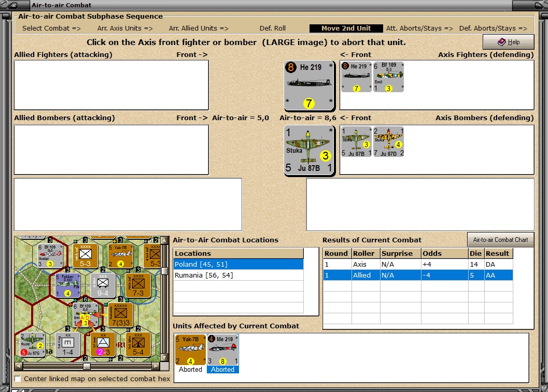Click the Aborted label under Yak-7B

[190, 369]
